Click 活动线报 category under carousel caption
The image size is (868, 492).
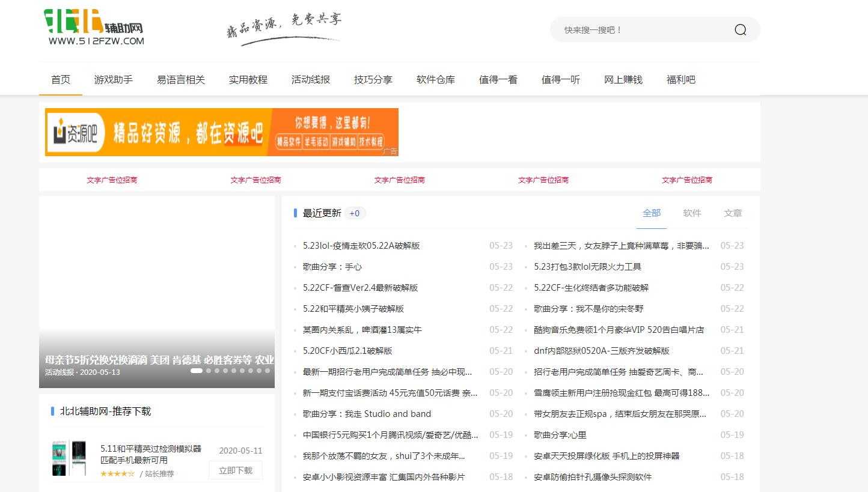pyautogui.click(x=60, y=372)
